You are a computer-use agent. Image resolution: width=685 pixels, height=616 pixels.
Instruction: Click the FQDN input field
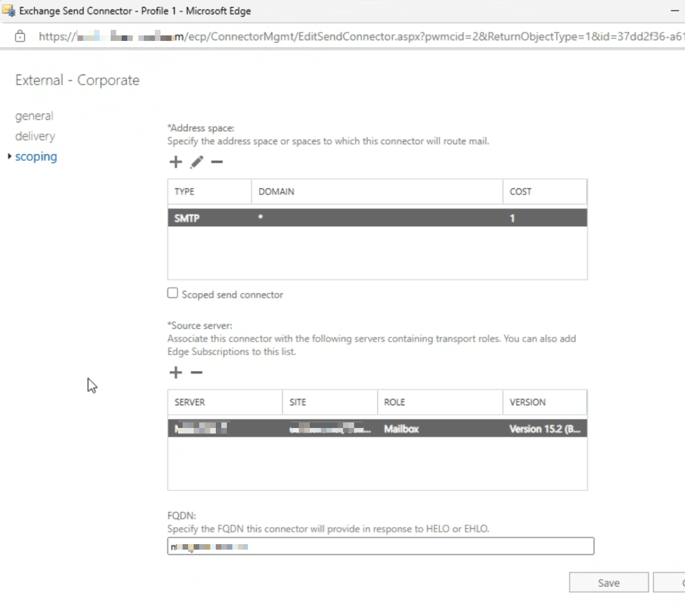point(381,546)
